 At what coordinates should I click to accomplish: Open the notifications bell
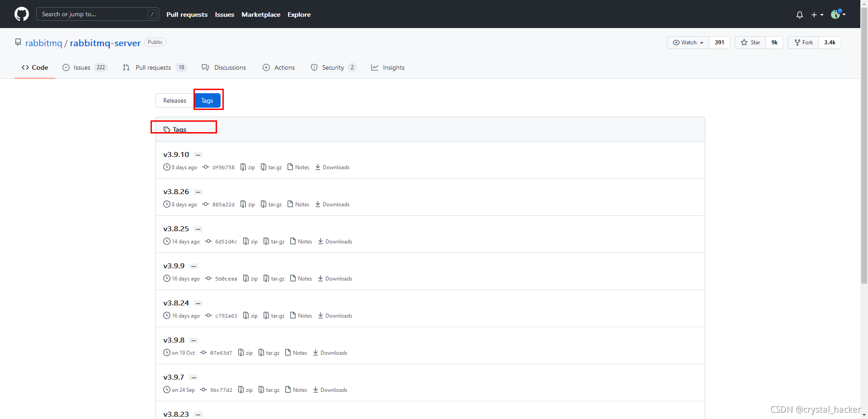tap(800, 14)
